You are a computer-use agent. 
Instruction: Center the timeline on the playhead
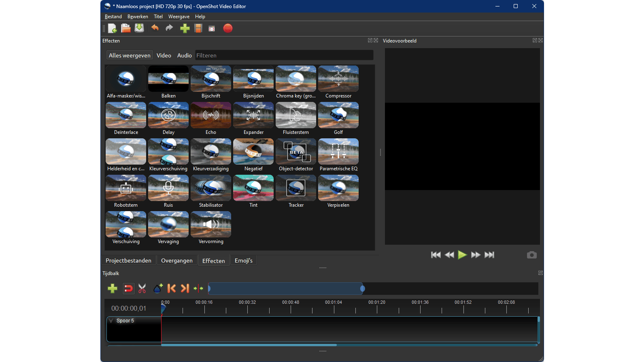point(198,288)
